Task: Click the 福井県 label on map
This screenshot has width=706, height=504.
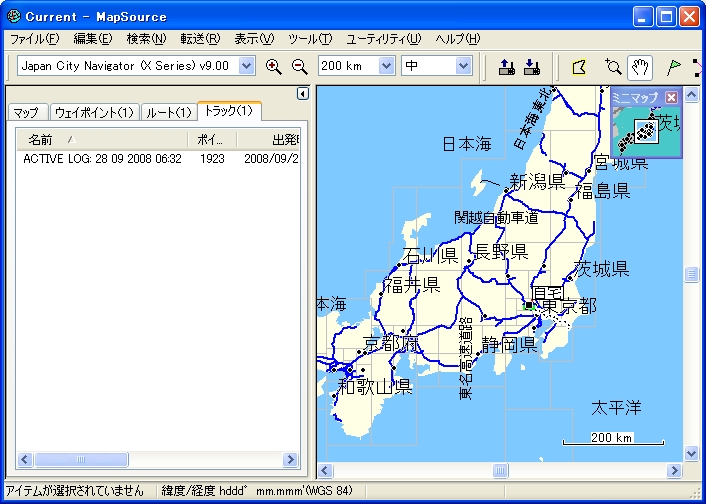Action: point(412,285)
